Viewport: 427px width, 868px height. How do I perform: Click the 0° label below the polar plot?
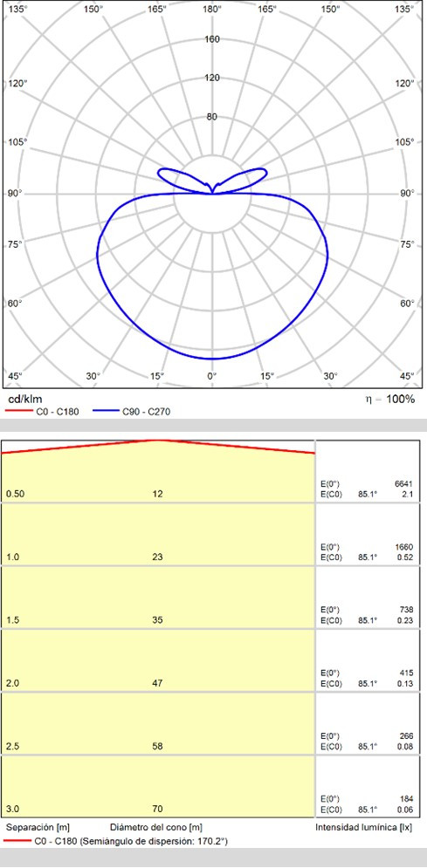point(212,376)
